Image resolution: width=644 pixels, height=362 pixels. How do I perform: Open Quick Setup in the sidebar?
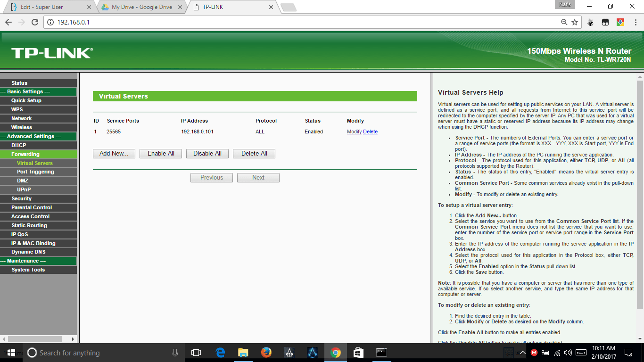coord(38,100)
